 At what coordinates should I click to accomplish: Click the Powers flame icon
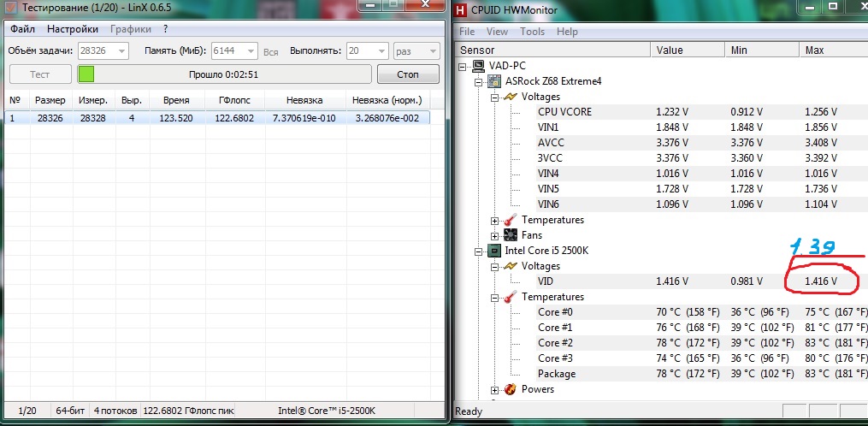click(x=511, y=389)
